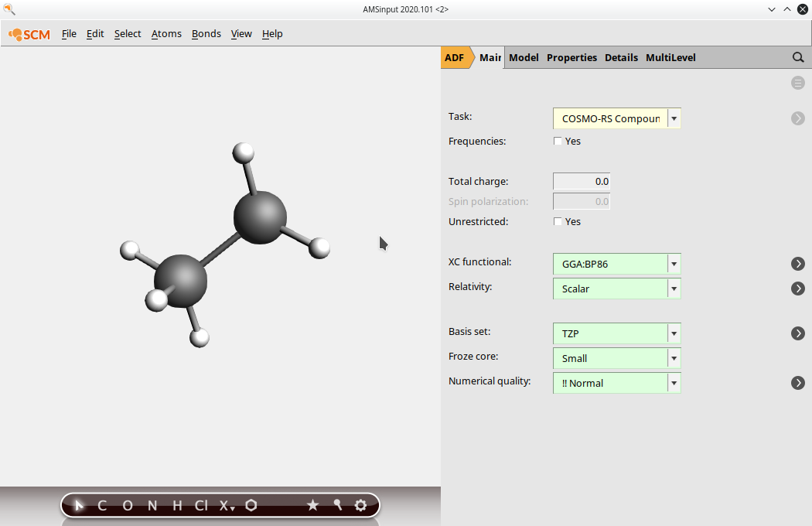Toggle the Unrestricted checkbox
Image resolution: width=812 pixels, height=526 pixels.
(558, 222)
